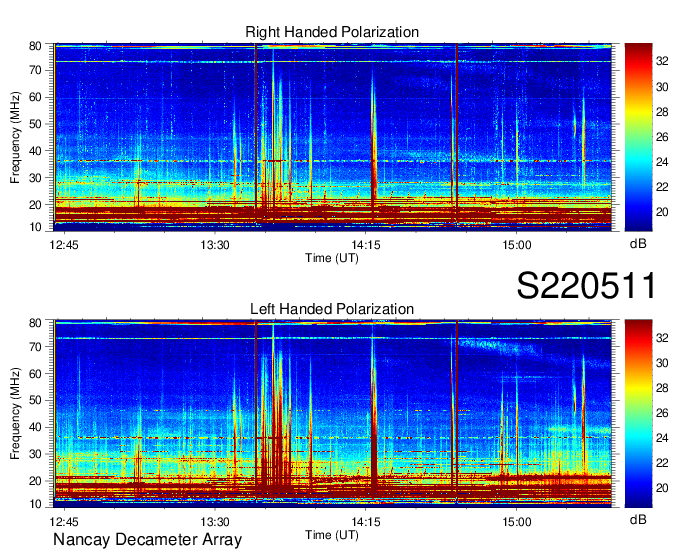Click the Left Handed plot's Frequency (MHz) label
Viewport: 680px width, 552px height.
click(x=15, y=414)
